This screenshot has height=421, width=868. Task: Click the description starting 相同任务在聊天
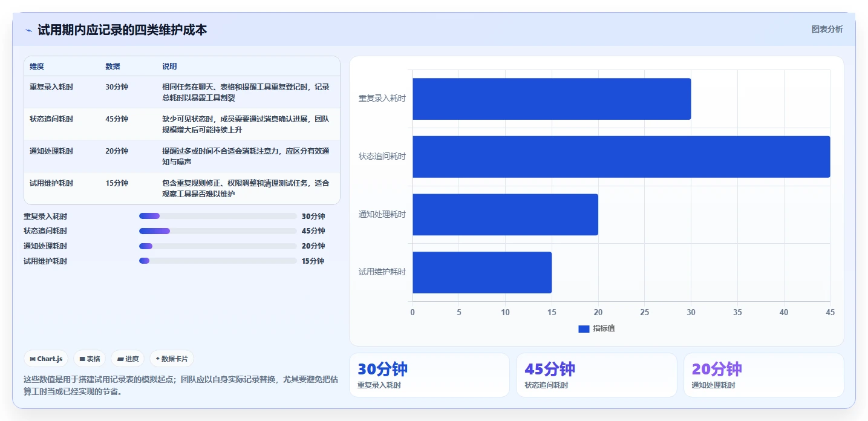point(246,92)
